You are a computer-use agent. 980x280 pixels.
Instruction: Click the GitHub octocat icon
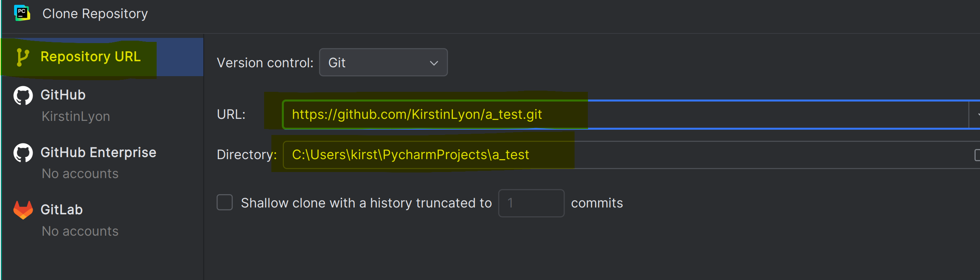point(23,95)
